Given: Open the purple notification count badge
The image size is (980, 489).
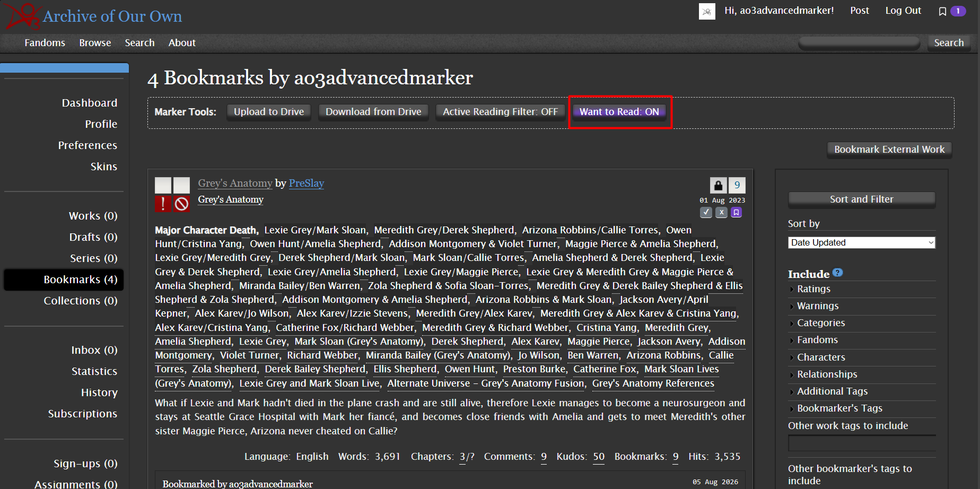Looking at the screenshot, I should point(958,11).
